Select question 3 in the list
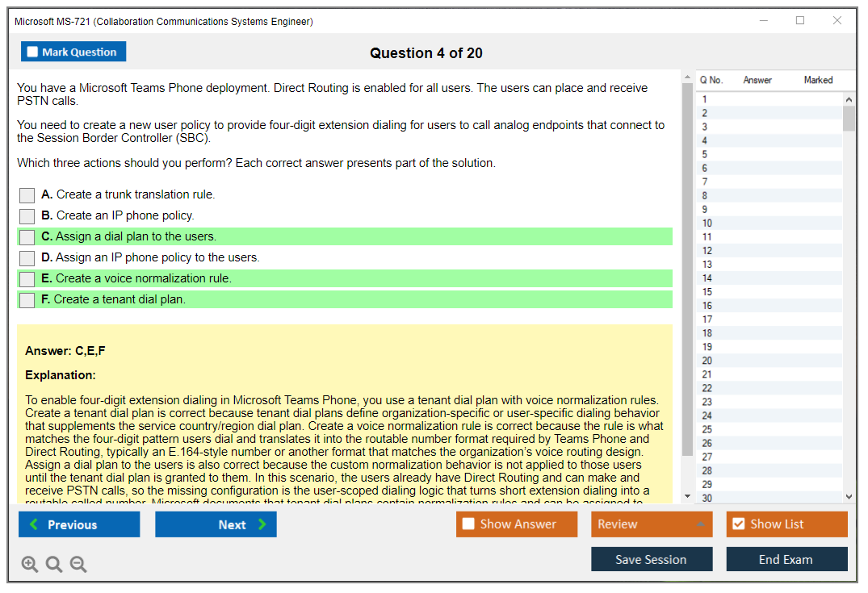The width and height of the screenshot is (868, 593). coord(769,127)
